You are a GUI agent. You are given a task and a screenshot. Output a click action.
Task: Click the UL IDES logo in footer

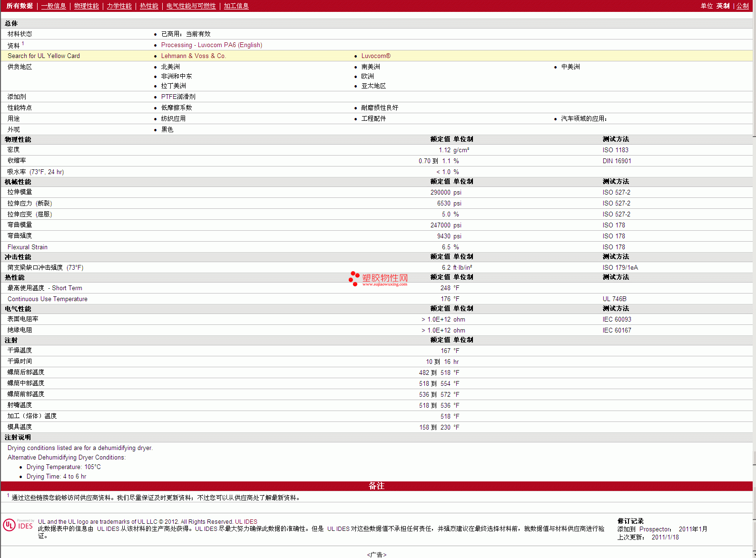tap(18, 525)
